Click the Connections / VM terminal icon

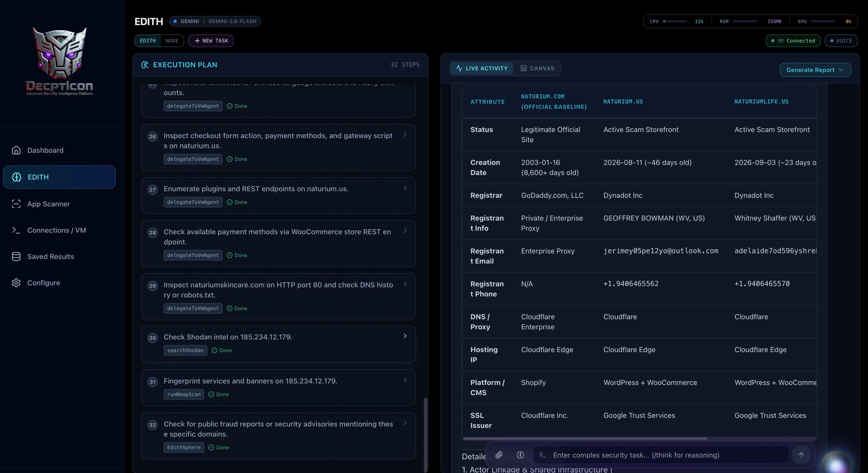(x=16, y=230)
